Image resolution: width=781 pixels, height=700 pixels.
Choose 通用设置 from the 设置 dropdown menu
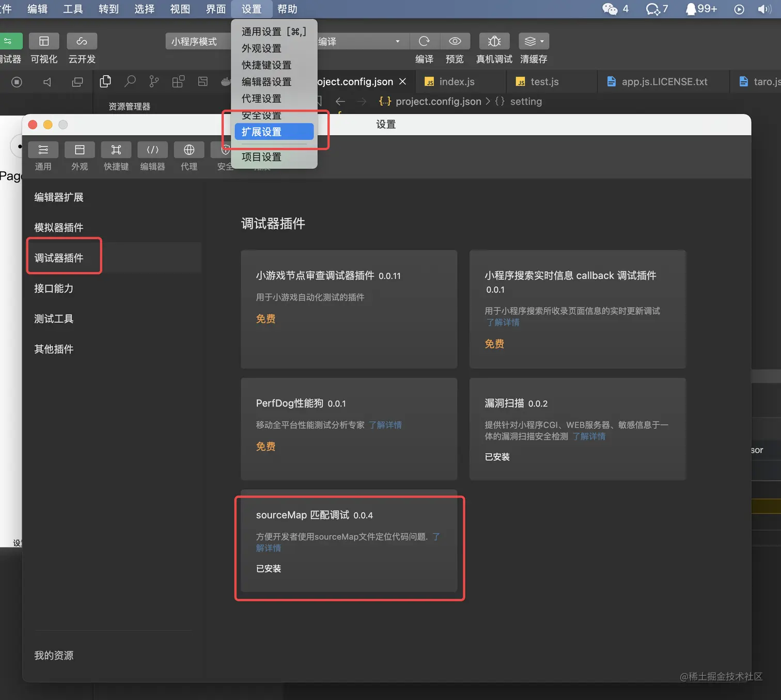coord(274,32)
